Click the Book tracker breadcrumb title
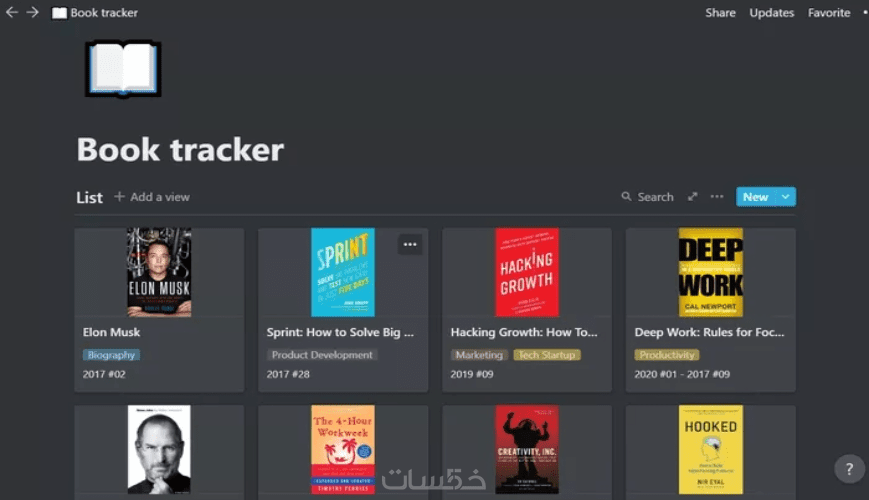Screen dimensions: 869x500 104,13
